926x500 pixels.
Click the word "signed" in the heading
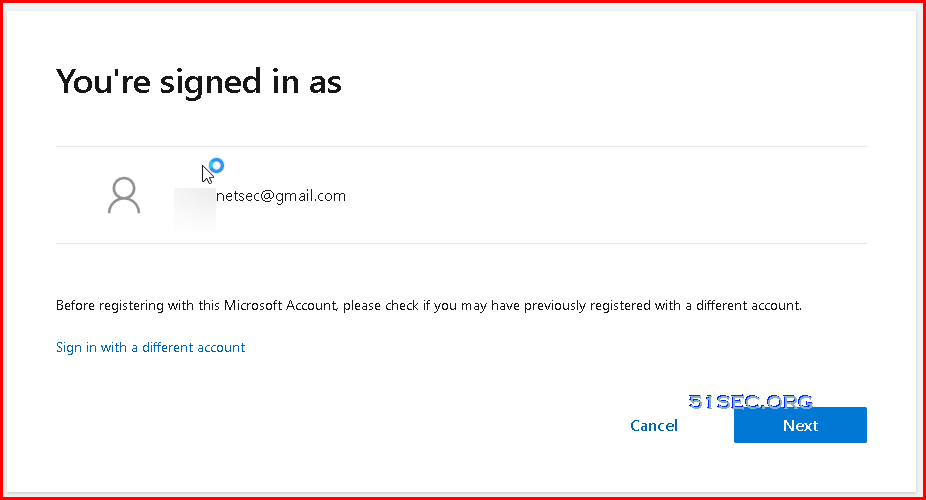pyautogui.click(x=210, y=83)
